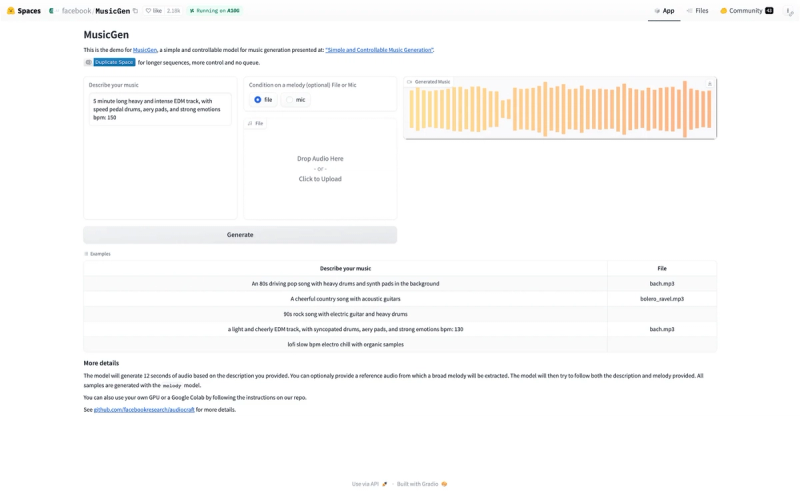The height and width of the screenshot is (495, 800).
Task: Click the Describe your music column header
Action: coord(345,268)
